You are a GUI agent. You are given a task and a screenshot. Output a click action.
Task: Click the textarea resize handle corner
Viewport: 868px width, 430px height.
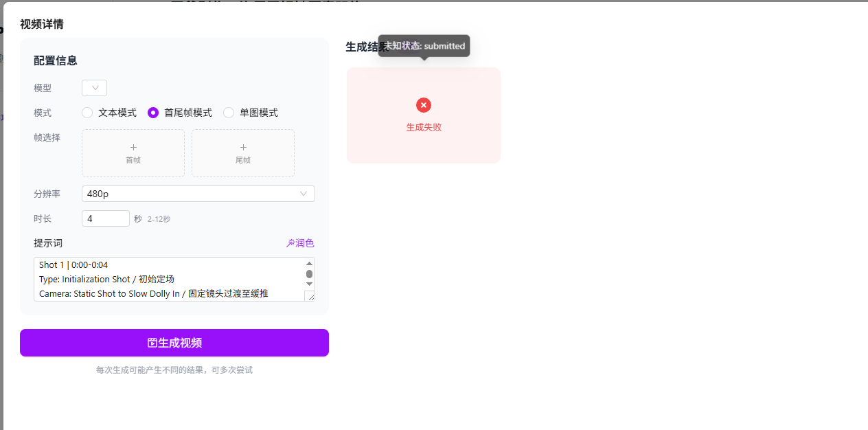tap(310, 296)
